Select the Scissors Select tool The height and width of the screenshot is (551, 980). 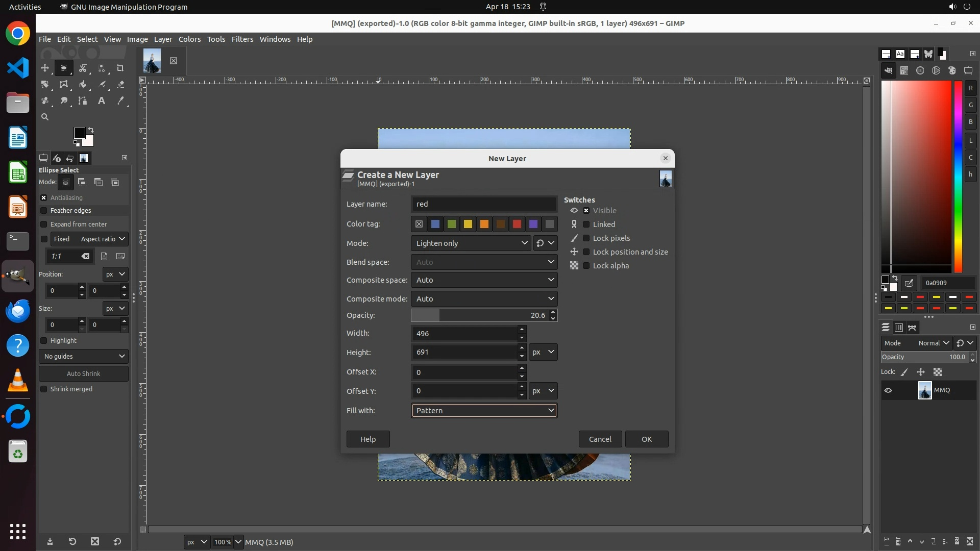click(x=83, y=68)
